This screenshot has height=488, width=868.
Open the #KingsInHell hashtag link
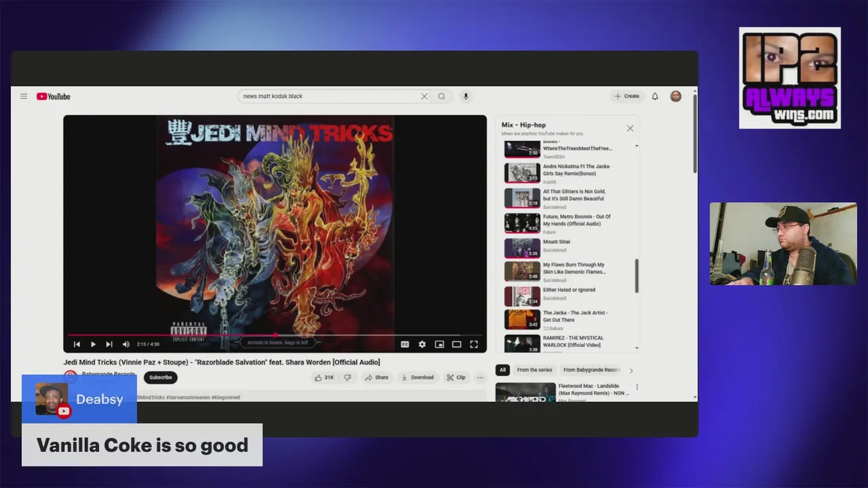pyautogui.click(x=226, y=397)
